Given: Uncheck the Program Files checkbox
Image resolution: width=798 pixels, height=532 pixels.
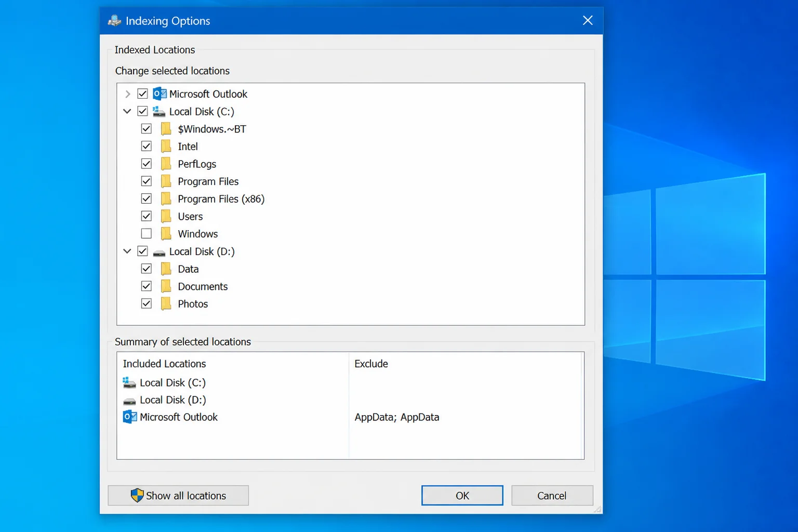Looking at the screenshot, I should (147, 181).
